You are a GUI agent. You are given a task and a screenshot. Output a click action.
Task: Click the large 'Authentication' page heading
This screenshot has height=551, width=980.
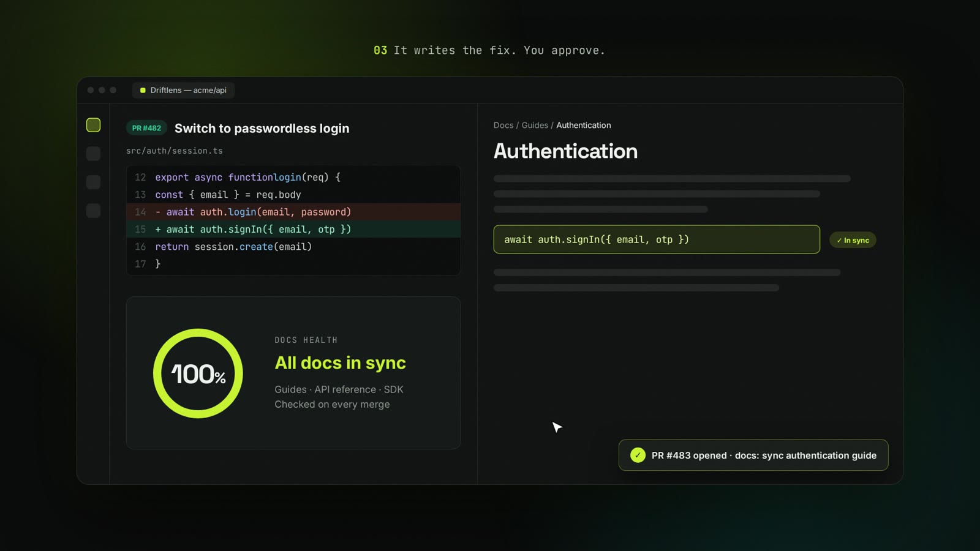click(x=565, y=151)
